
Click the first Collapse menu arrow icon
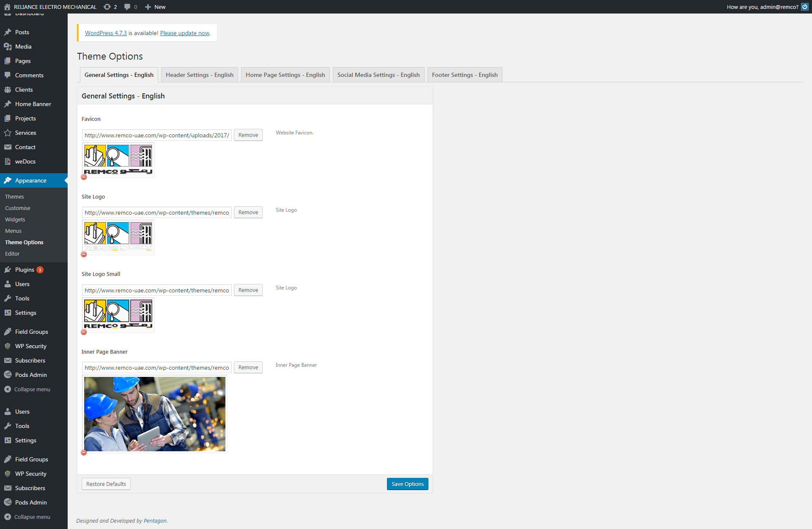[x=8, y=389]
